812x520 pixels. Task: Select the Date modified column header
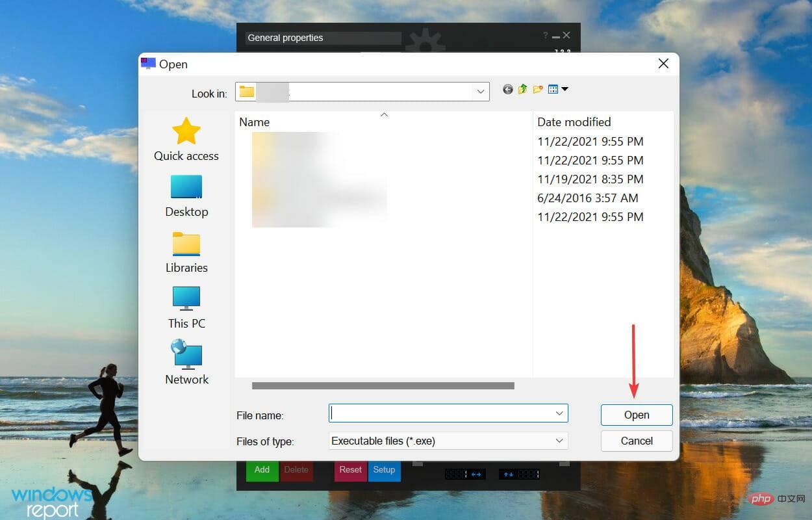pyautogui.click(x=574, y=122)
